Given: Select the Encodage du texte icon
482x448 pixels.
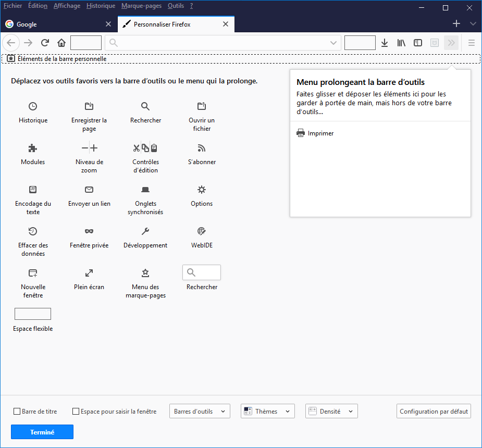Looking at the screenshot, I should (x=33, y=190).
